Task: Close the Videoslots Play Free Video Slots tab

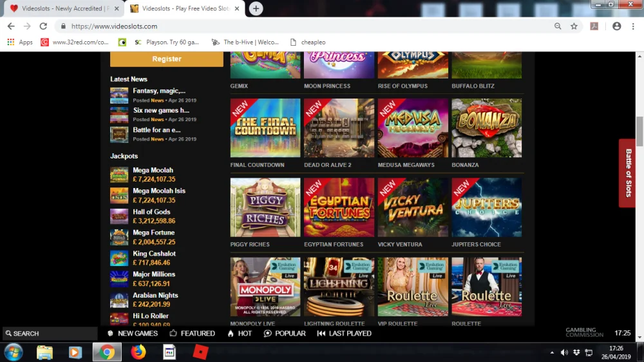Action: (237, 8)
